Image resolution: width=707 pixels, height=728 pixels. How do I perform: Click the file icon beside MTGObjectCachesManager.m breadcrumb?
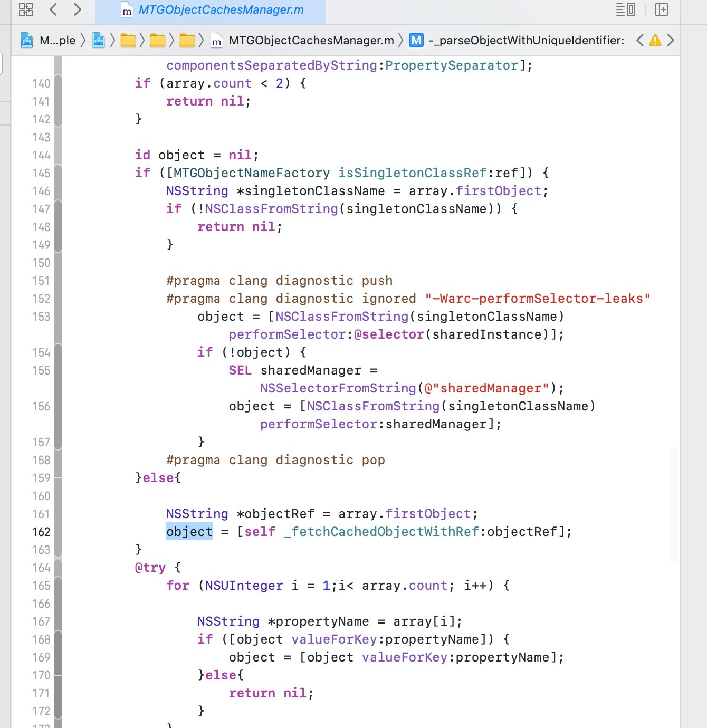click(217, 40)
